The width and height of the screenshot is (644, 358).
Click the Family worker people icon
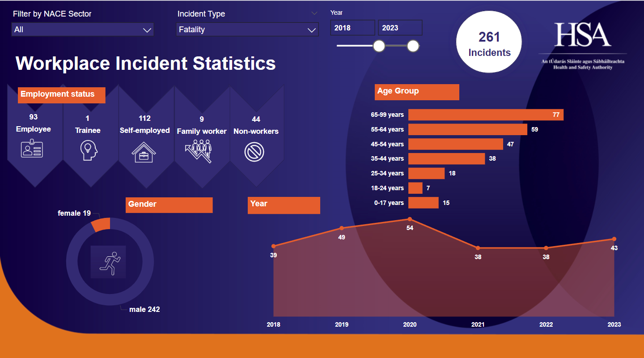pos(199,151)
